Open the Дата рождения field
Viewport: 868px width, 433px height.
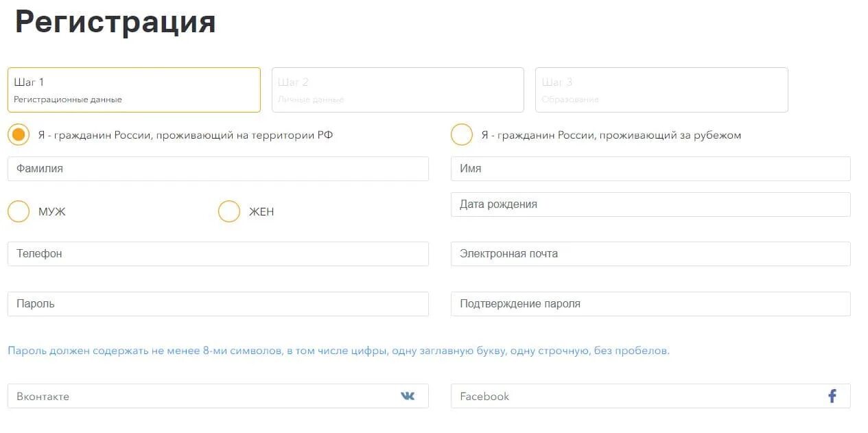click(650, 204)
